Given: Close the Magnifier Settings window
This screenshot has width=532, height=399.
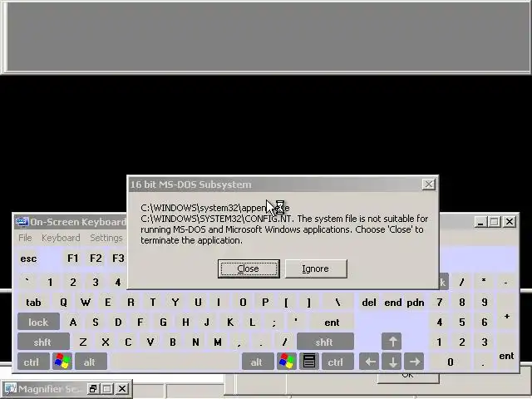Looking at the screenshot, I should click(x=122, y=388).
